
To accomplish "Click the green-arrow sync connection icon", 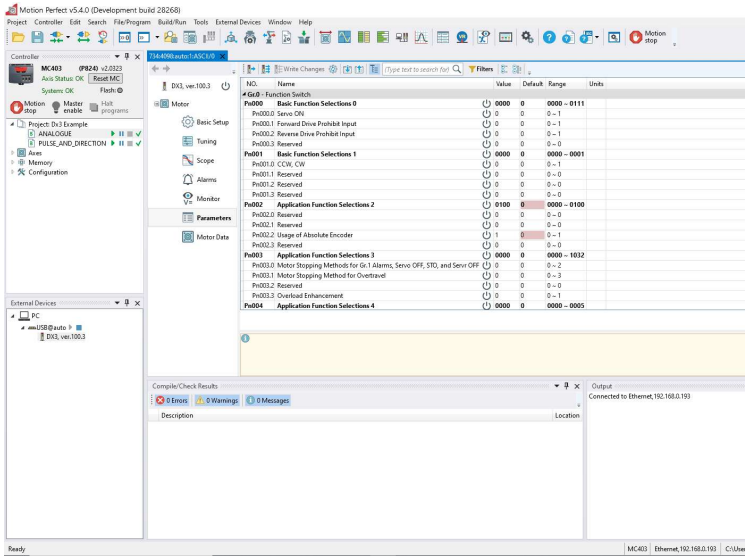I will click(x=83, y=37).
